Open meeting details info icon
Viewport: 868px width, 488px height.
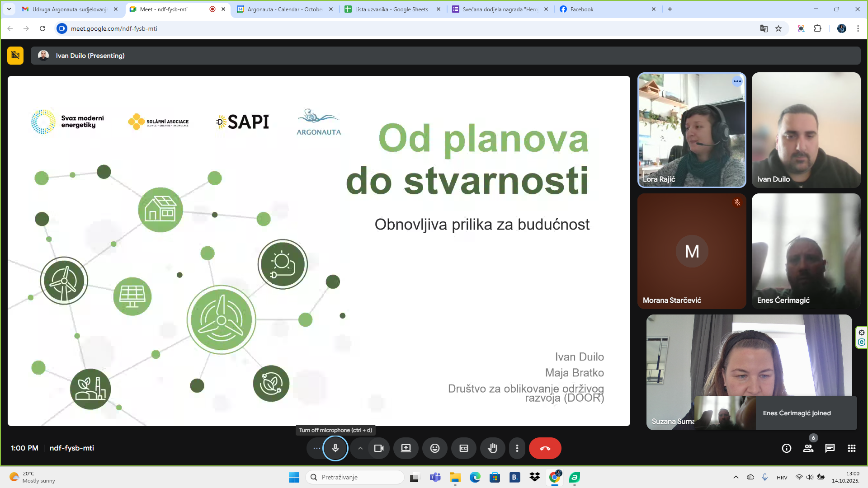tap(786, 448)
